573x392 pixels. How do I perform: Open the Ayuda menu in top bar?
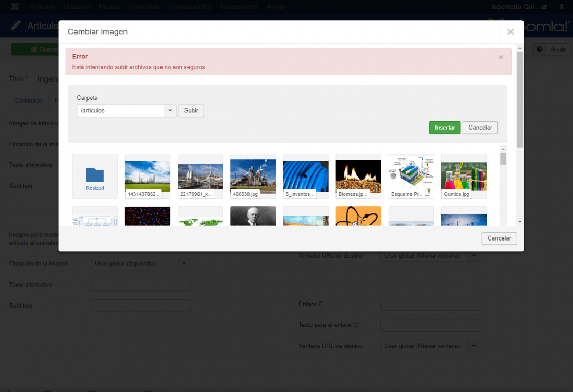point(276,7)
